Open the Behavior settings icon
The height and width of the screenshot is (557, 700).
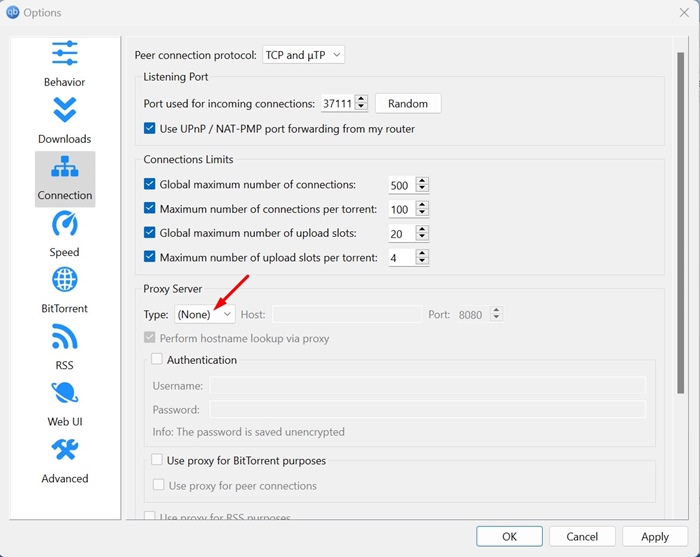click(x=65, y=53)
